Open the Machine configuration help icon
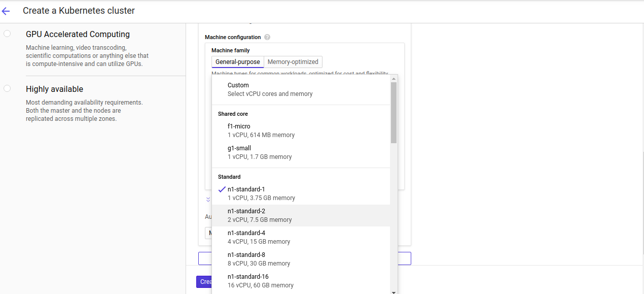 pos(267,37)
